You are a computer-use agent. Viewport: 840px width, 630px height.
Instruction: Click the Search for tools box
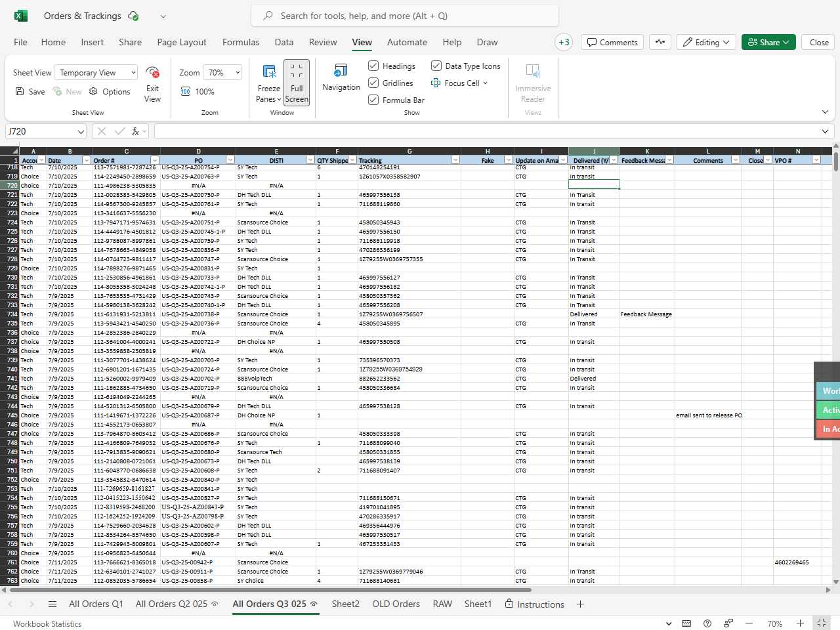405,16
